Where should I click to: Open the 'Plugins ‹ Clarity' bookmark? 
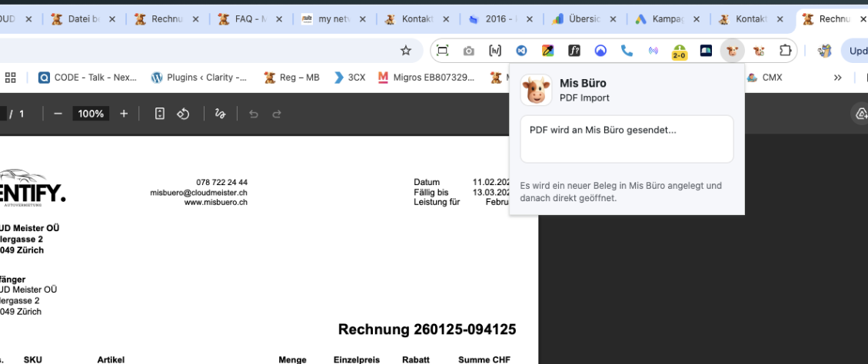pyautogui.click(x=198, y=78)
